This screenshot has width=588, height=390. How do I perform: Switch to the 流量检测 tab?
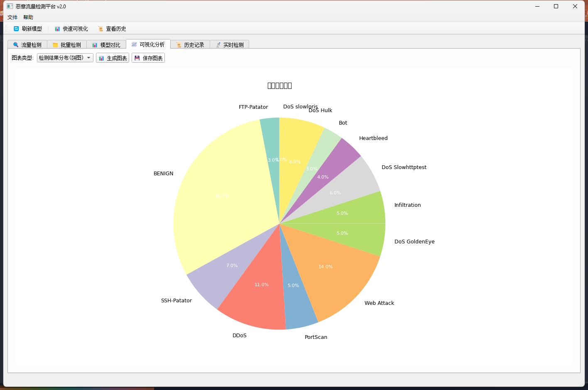[x=27, y=45]
